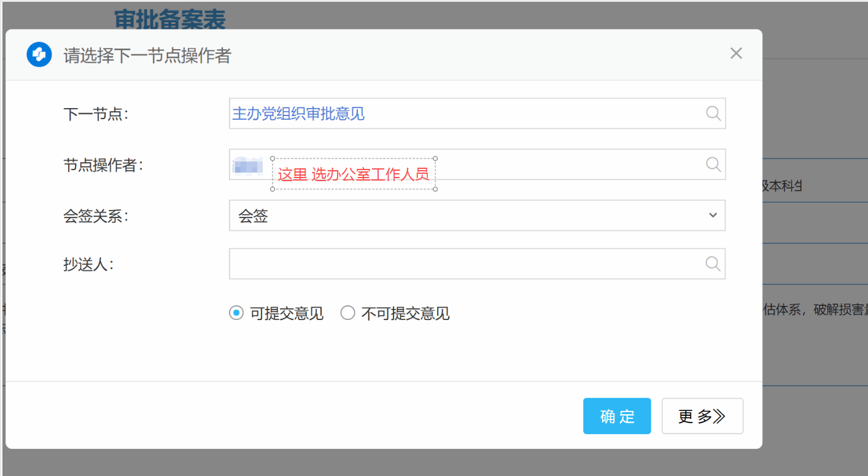The height and width of the screenshot is (476, 868).
Task: Click the 下一节点 field label
Action: coord(96,114)
